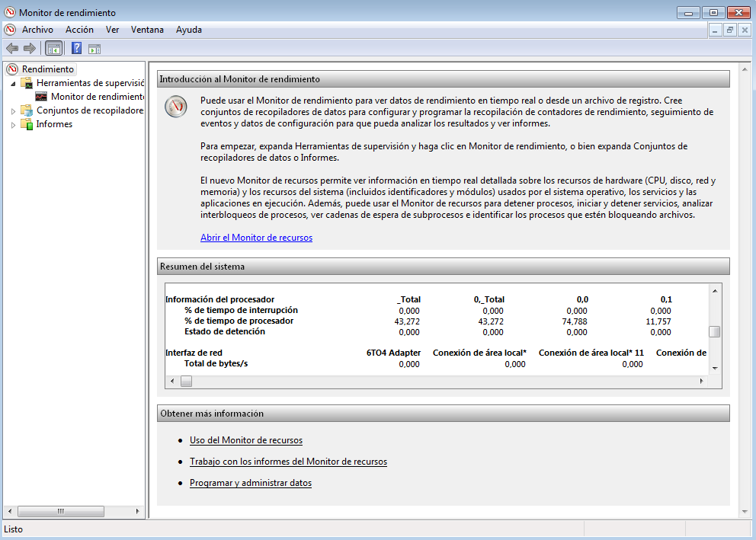The height and width of the screenshot is (540, 756).
Task: Collapse the Herramientas de supervisión tree node
Action: point(13,83)
